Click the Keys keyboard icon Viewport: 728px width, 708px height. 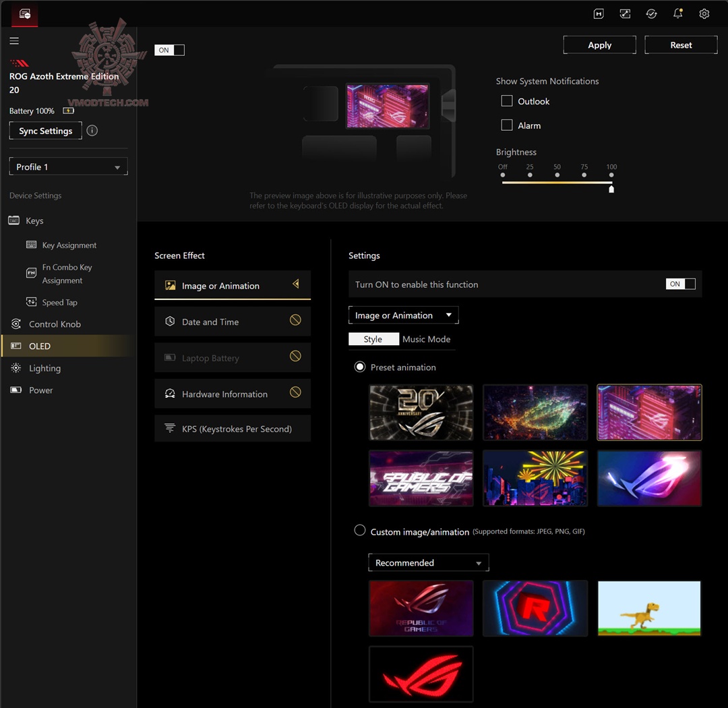[x=14, y=220]
